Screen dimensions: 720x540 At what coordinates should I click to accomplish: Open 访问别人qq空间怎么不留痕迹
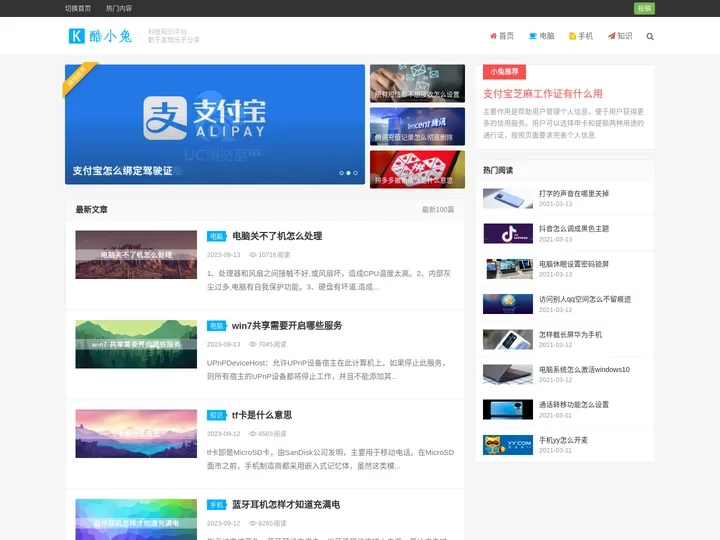(585, 299)
